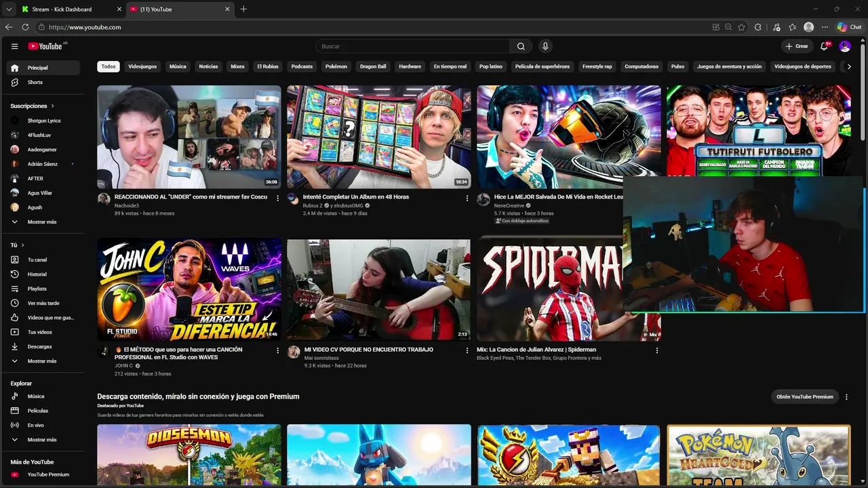
Task: Open Playlists in the sidebar
Action: 43,289
